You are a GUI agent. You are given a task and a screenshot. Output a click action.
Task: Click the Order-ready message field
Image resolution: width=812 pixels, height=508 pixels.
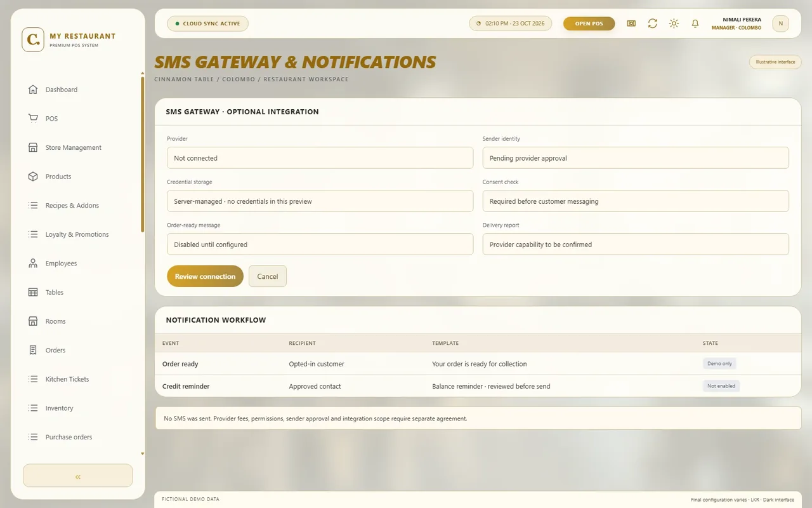tap(320, 244)
